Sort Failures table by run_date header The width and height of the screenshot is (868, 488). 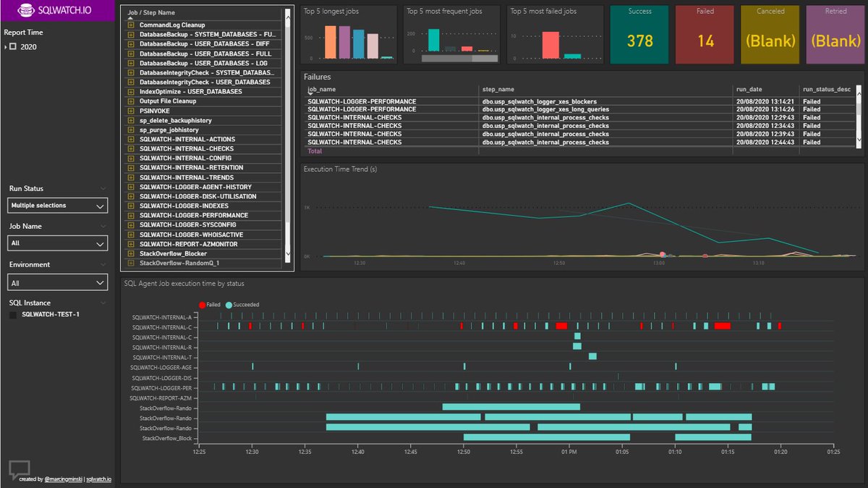749,89
